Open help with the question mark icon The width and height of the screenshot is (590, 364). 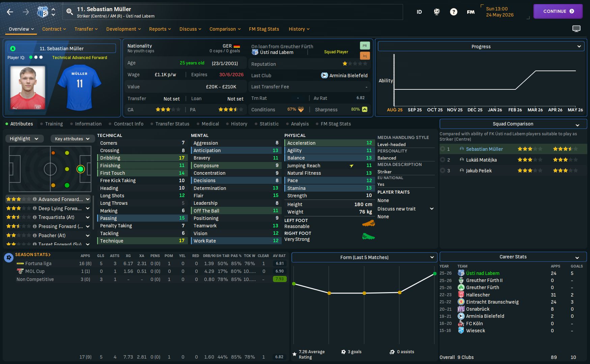[454, 12]
